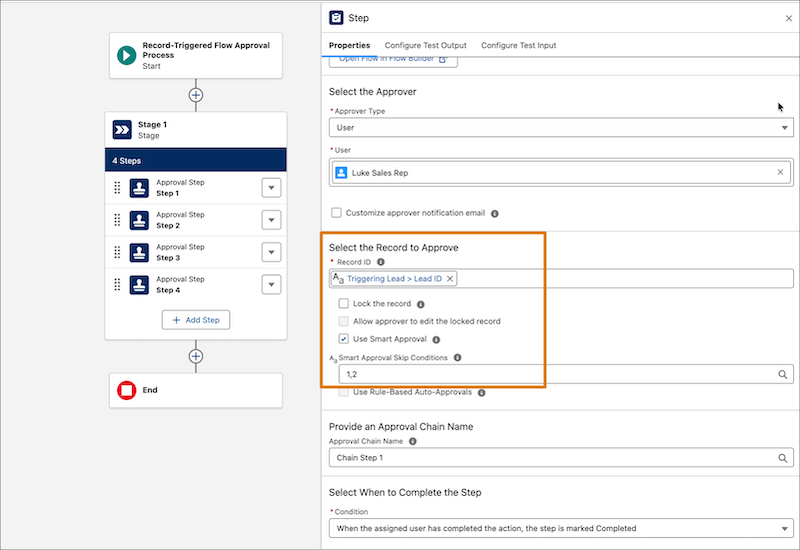The width and height of the screenshot is (800, 550).
Task: Click the Select the Record to Approve heading
Action: tap(393, 247)
